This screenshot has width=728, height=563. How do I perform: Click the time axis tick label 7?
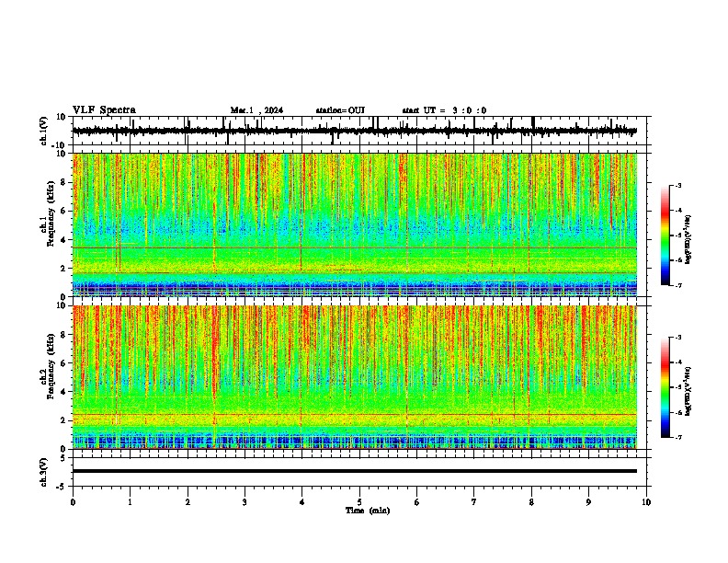point(474,502)
